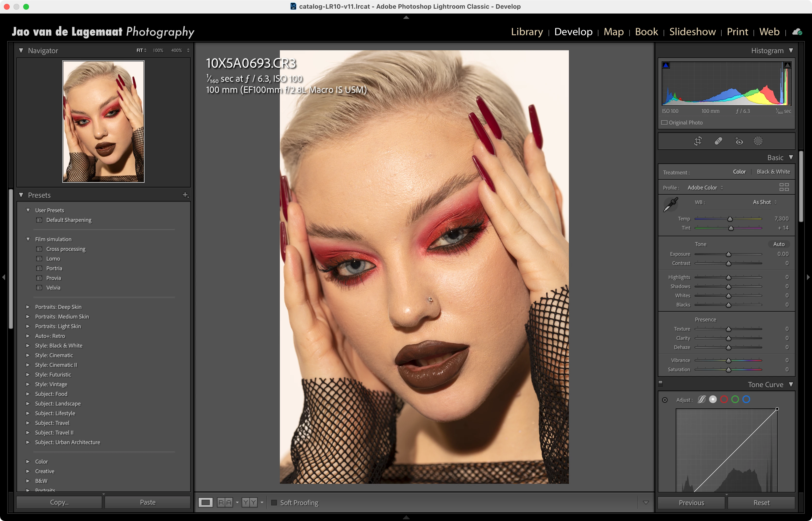The width and height of the screenshot is (812, 521).
Task: Collapse the Film simulation preset folder
Action: pyautogui.click(x=28, y=239)
